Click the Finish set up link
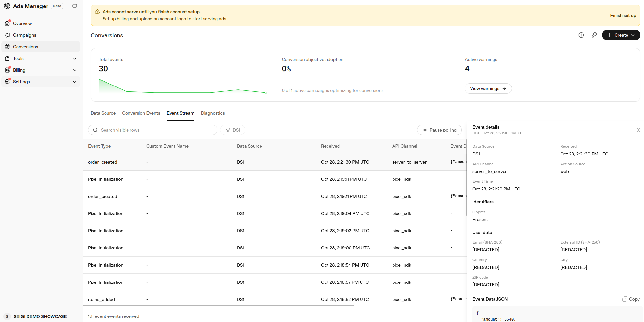644x322 pixels. point(623,15)
